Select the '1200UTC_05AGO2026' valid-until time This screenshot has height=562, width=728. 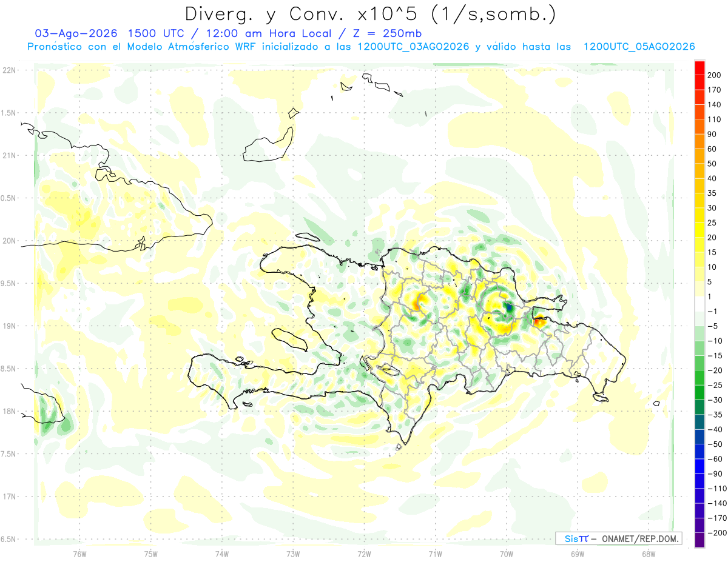pyautogui.click(x=639, y=47)
